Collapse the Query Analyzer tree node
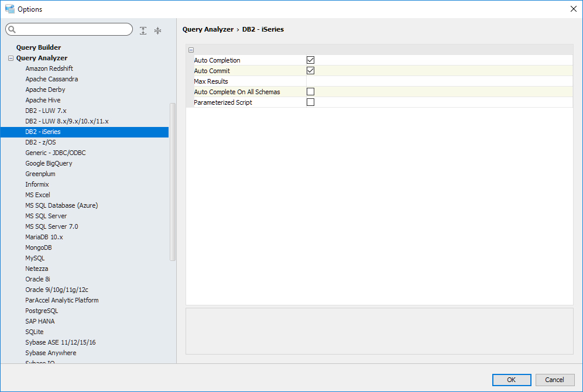 point(11,58)
